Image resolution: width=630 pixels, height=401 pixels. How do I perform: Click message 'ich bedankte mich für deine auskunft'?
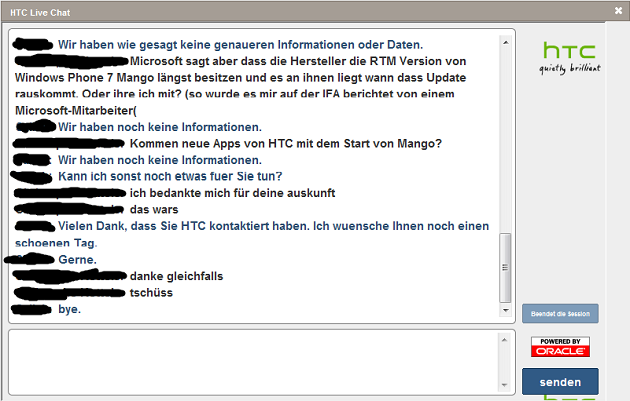tap(232, 193)
